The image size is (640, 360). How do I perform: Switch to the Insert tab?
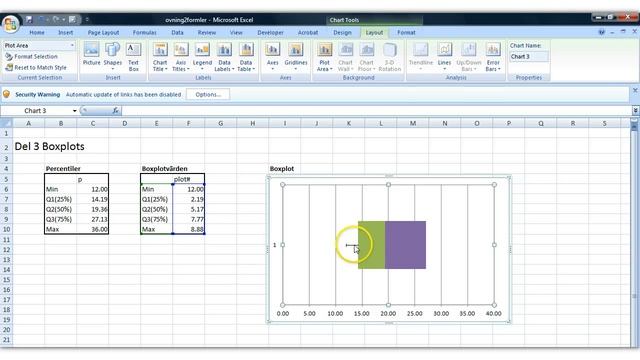coord(65,32)
